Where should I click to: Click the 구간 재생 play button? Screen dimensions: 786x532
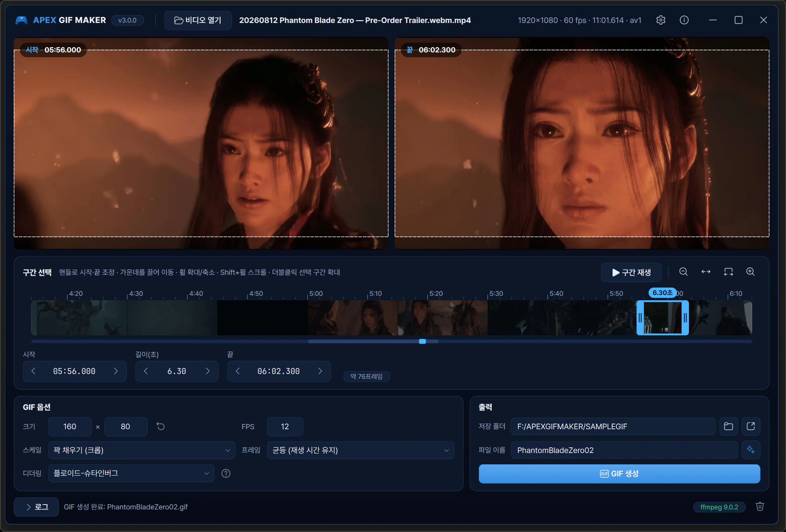pos(631,272)
